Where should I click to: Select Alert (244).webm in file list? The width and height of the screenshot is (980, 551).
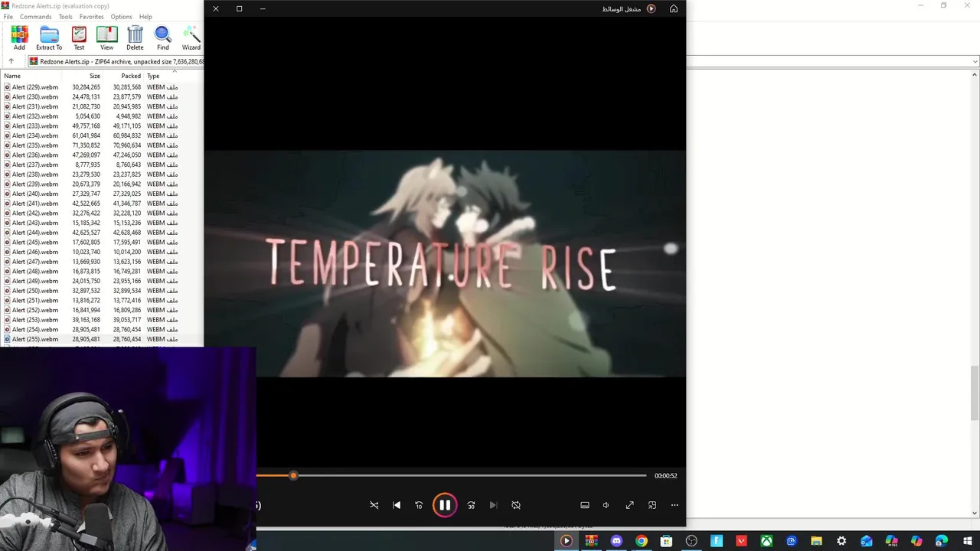[34, 233]
